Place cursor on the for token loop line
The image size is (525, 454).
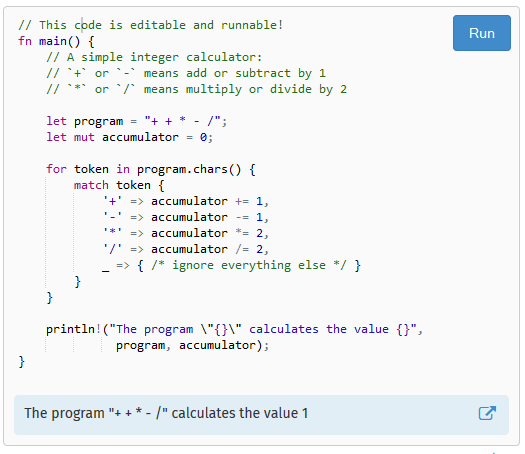[x=151, y=169]
